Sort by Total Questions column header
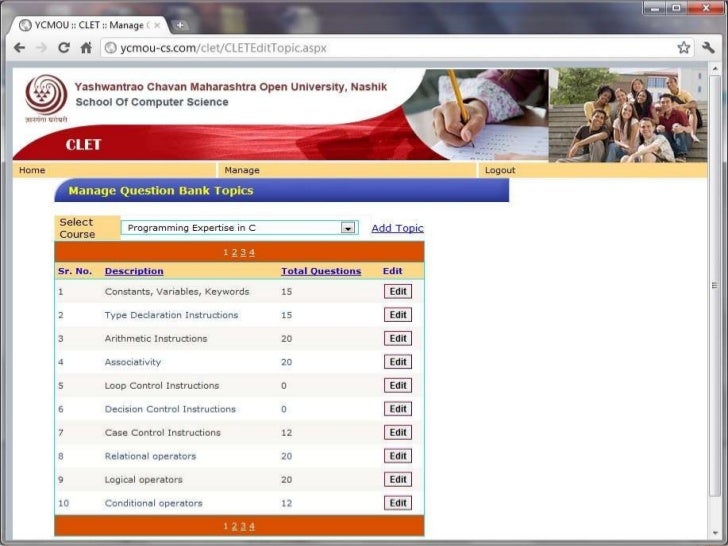Viewport: 728px width, 546px height. pyautogui.click(x=321, y=271)
